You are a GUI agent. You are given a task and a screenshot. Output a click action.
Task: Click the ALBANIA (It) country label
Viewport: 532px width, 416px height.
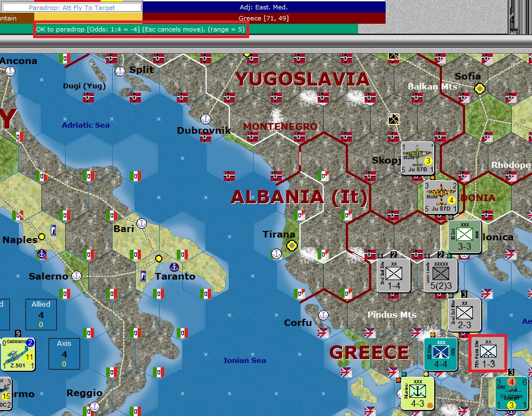pyautogui.click(x=299, y=197)
